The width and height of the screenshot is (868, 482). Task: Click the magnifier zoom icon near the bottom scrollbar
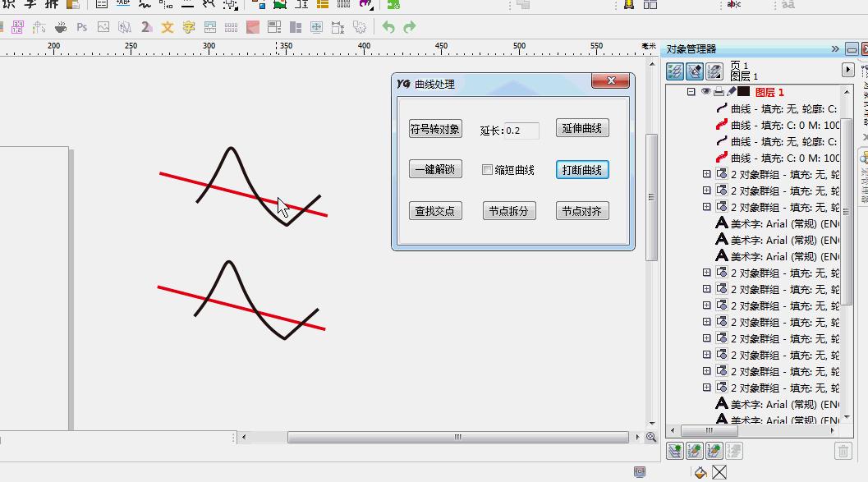(x=651, y=436)
